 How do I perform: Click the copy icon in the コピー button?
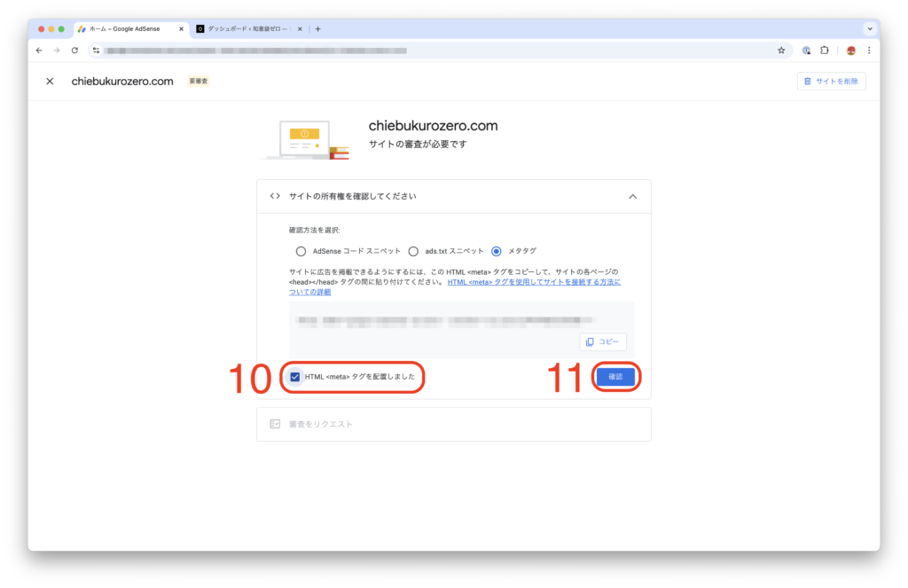[x=590, y=341]
